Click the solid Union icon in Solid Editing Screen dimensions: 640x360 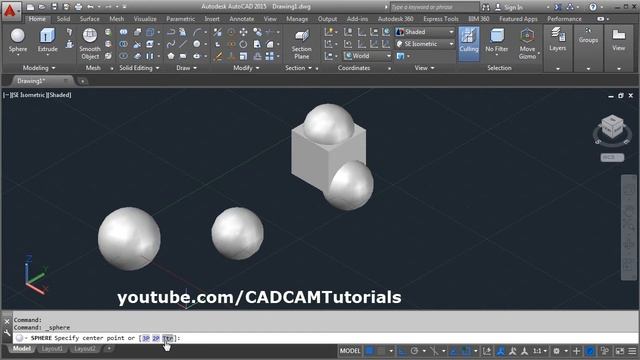pos(123,32)
